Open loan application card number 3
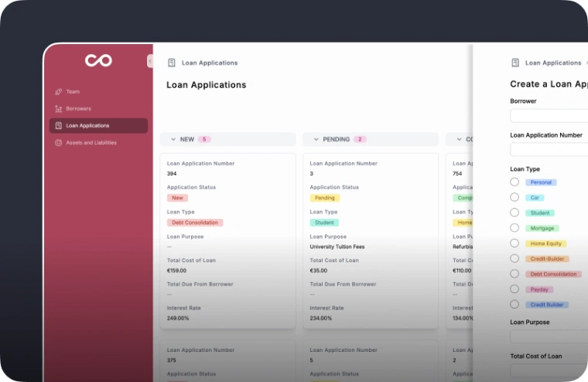The height and width of the screenshot is (382, 588). tap(371, 241)
